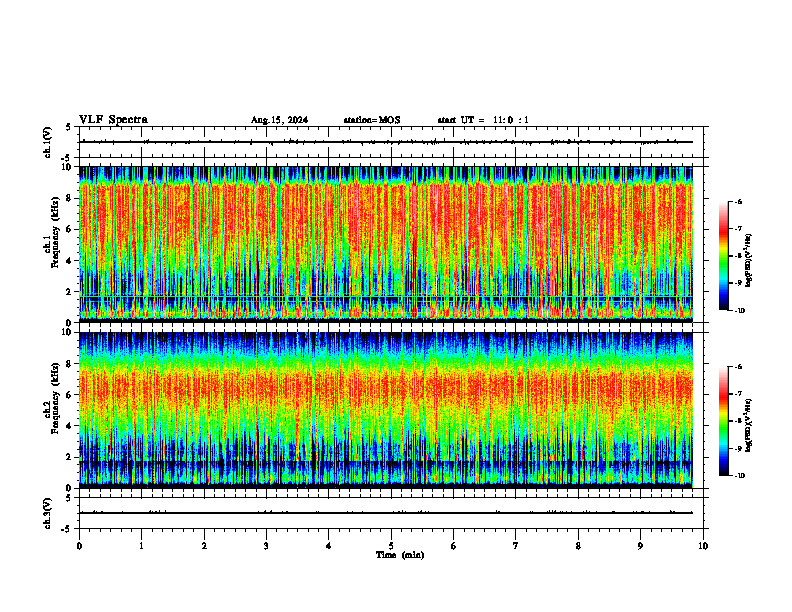Click the ch.1 spectrogram color bar
The height and width of the screenshot is (612, 792).
(x=723, y=256)
